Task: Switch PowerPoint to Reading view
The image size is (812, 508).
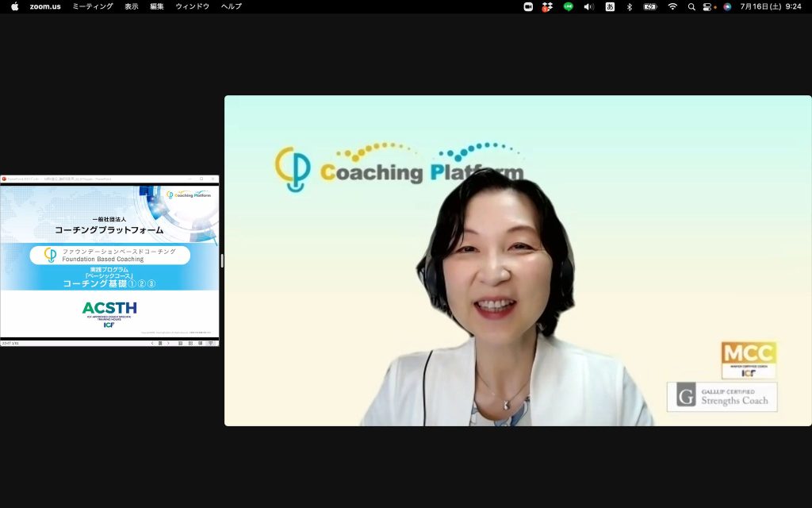Action: [x=201, y=343]
